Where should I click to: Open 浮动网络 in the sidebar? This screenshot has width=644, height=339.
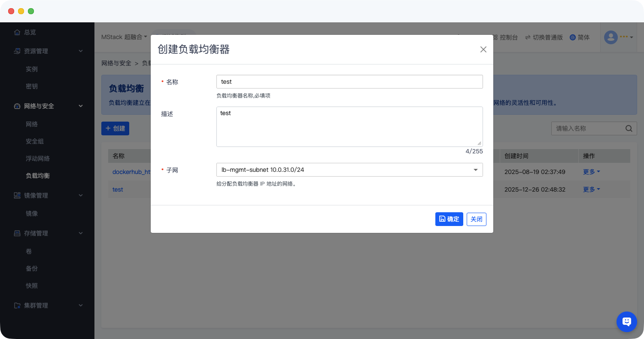tap(38, 159)
